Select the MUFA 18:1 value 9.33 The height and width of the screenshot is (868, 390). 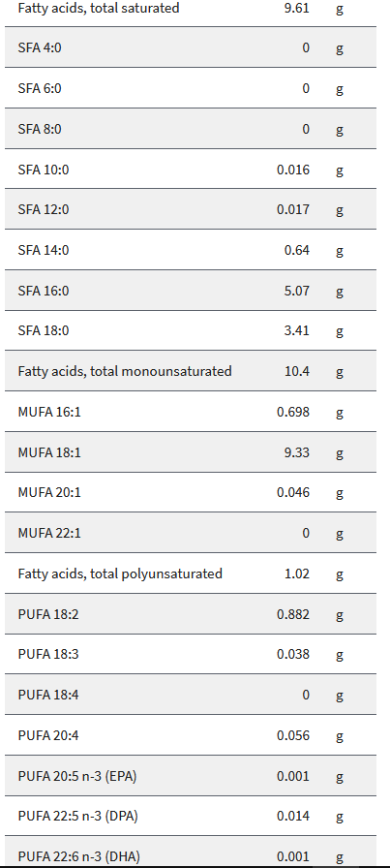tap(297, 452)
